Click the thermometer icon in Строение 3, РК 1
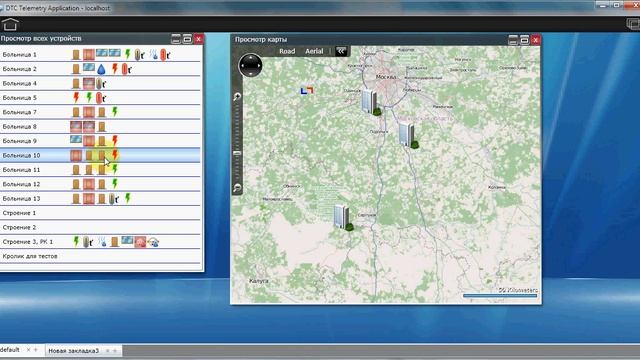The height and width of the screenshot is (360, 640). (88, 242)
